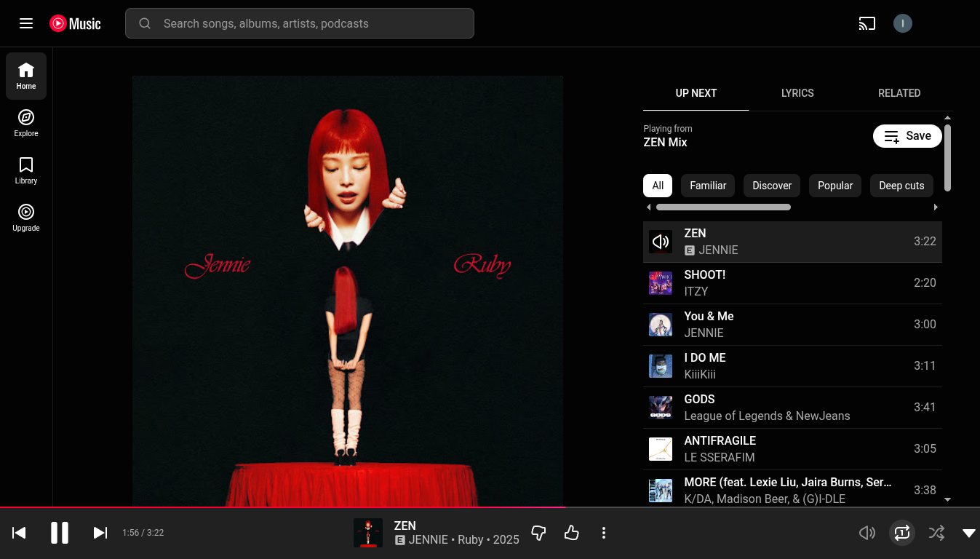Click the ZEN thumbnail in the player bar
Screen dimensions: 980x559
(368, 533)
